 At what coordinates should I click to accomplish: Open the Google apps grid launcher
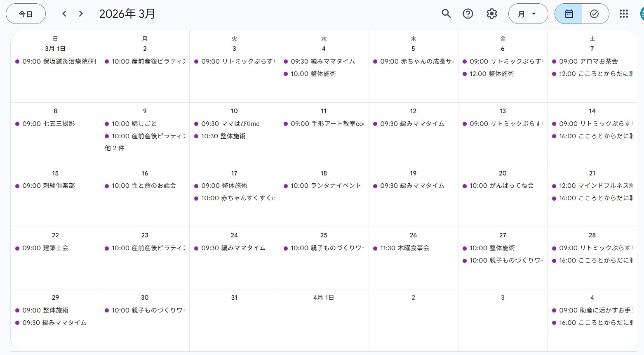pyautogui.click(x=623, y=14)
